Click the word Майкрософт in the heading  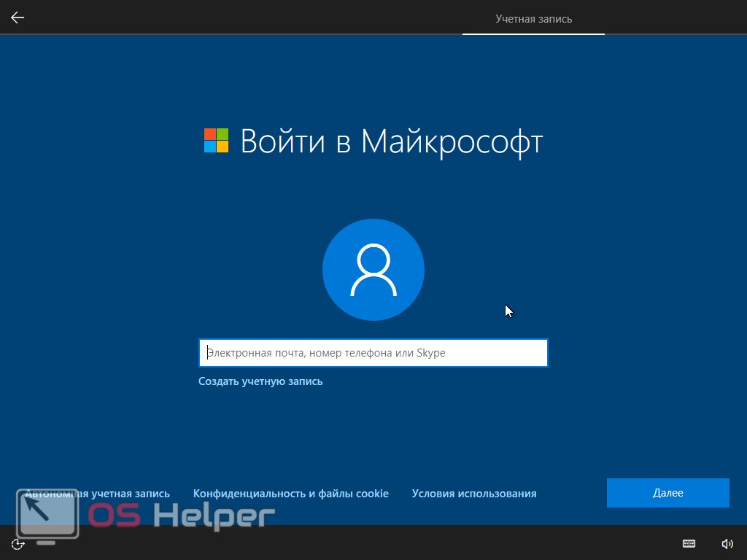[x=452, y=141]
